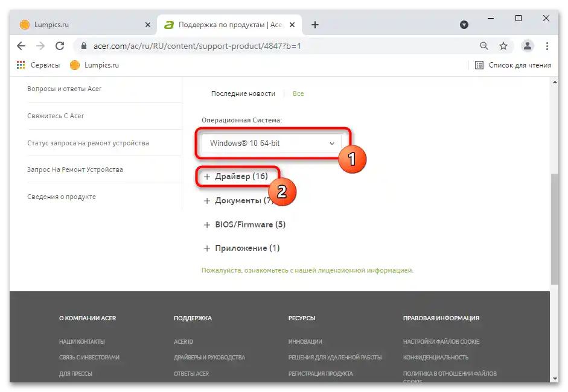Select the Поддержка по продуктам Acer tab
Screen dimensions: 568x392
(x=229, y=25)
